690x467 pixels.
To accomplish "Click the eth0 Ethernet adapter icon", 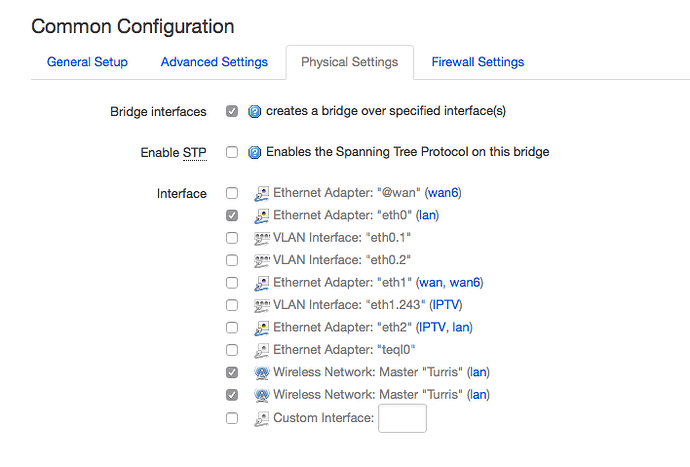I will (261, 216).
